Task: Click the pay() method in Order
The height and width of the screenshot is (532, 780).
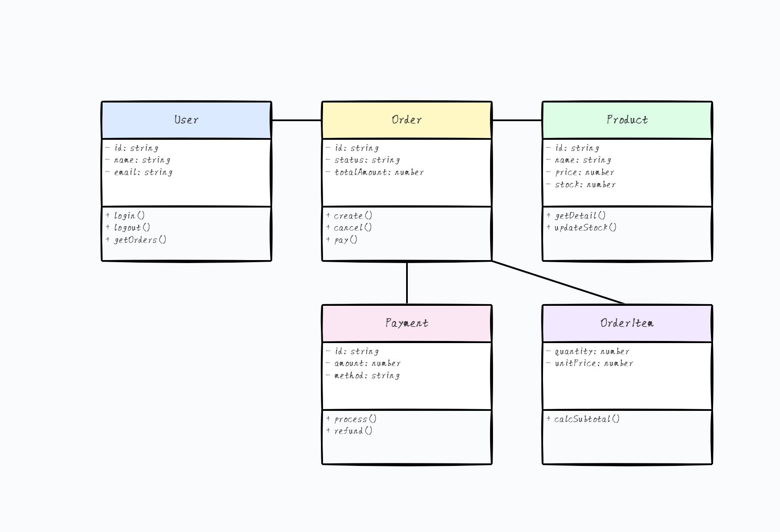Action: [x=343, y=240]
